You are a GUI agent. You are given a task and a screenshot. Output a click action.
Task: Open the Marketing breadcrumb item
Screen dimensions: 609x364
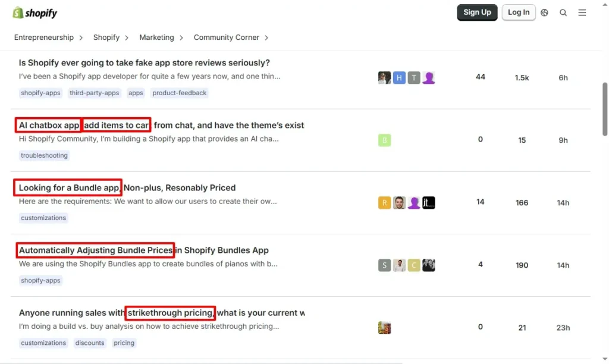[x=156, y=37]
